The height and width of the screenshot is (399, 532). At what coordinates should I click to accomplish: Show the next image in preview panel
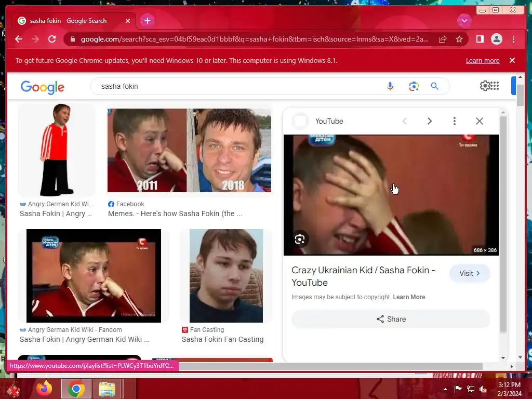[x=430, y=121]
